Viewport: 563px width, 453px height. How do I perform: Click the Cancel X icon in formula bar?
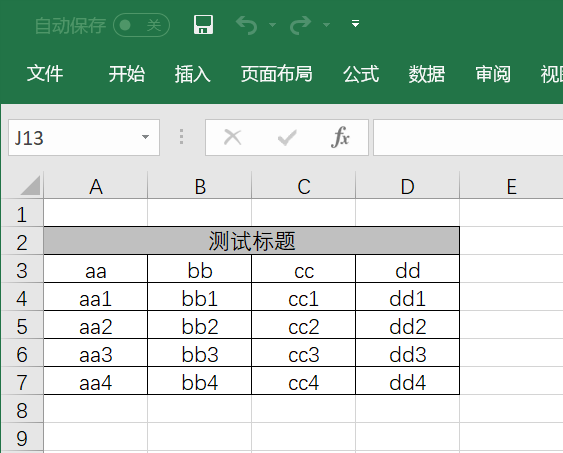coord(233,137)
